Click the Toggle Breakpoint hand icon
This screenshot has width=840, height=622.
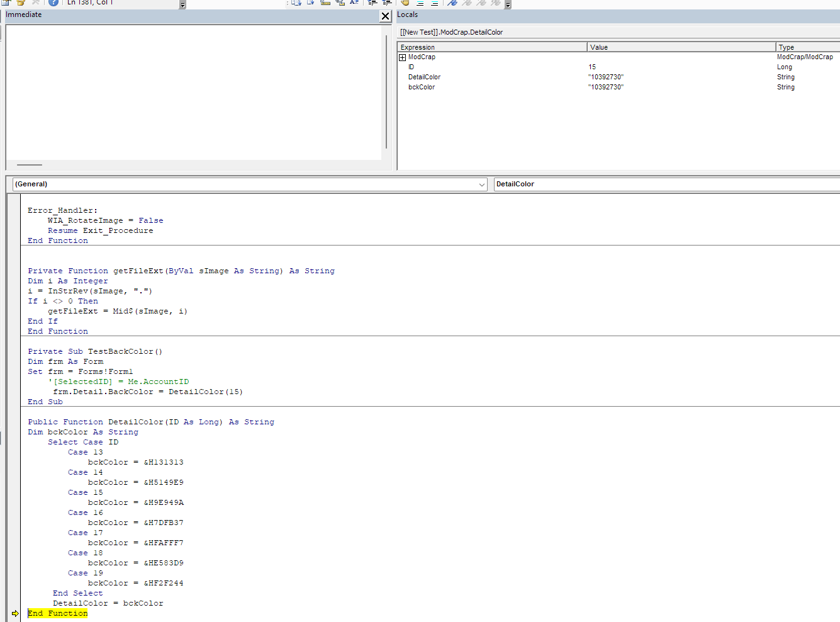tap(405, 3)
